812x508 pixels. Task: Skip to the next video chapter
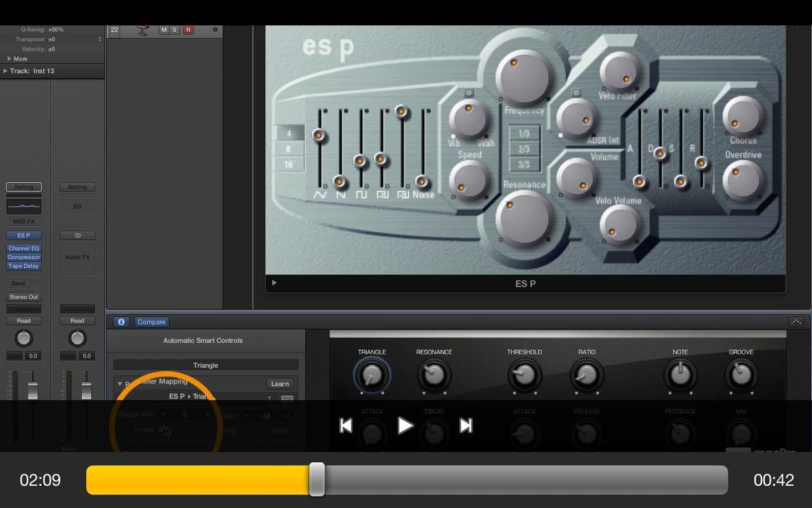466,425
